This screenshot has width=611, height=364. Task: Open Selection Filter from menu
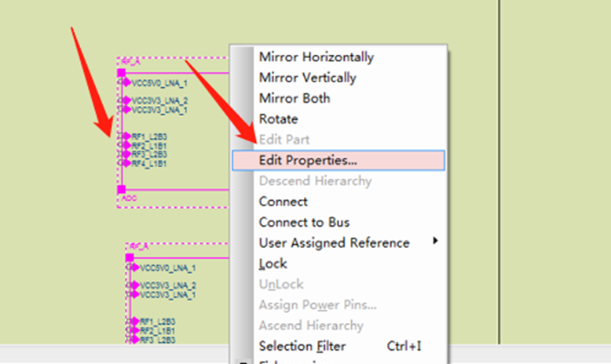pyautogui.click(x=302, y=346)
